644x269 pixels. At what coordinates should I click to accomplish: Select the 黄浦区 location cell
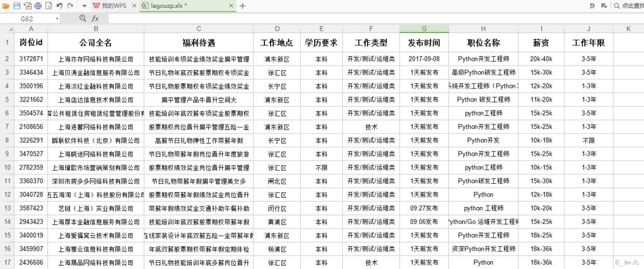277,222
